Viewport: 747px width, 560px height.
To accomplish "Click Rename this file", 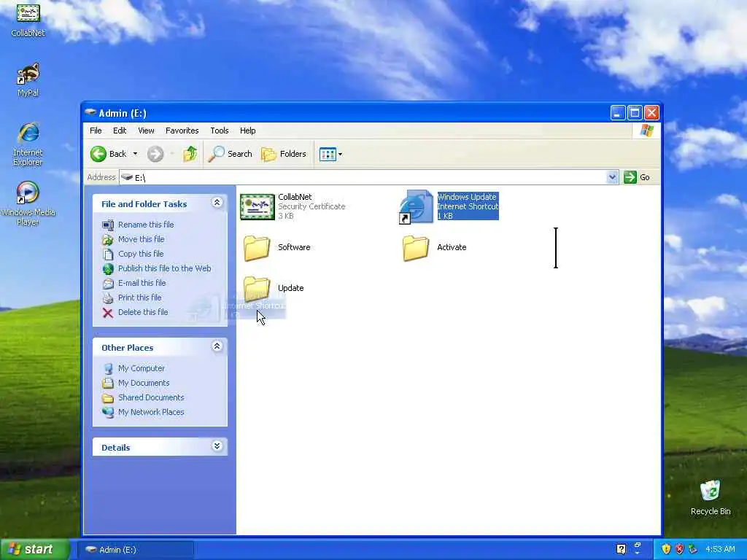I will pos(146,225).
